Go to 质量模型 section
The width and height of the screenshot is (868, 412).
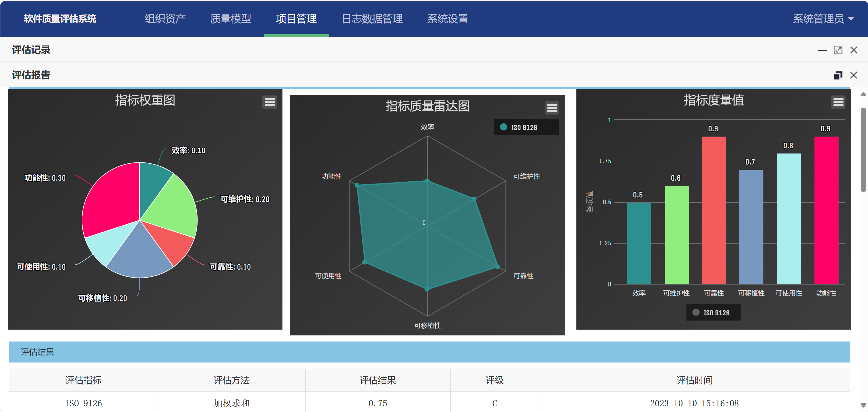coord(230,19)
